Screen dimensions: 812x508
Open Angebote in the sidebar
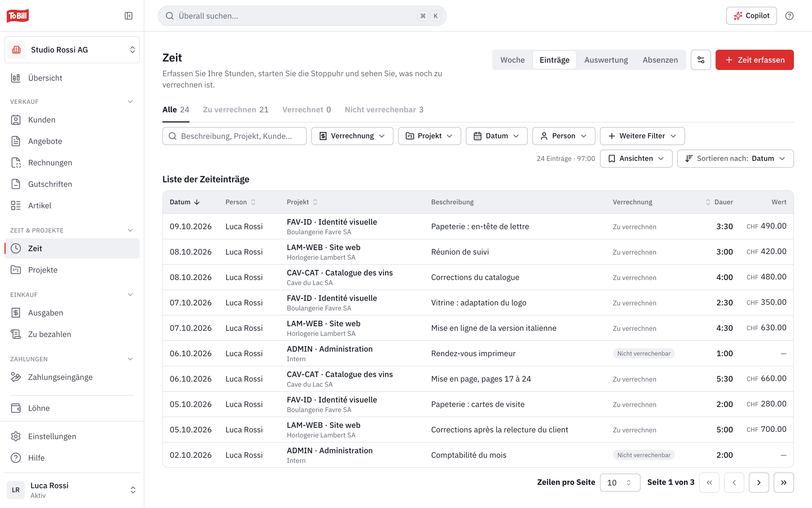tap(72, 141)
